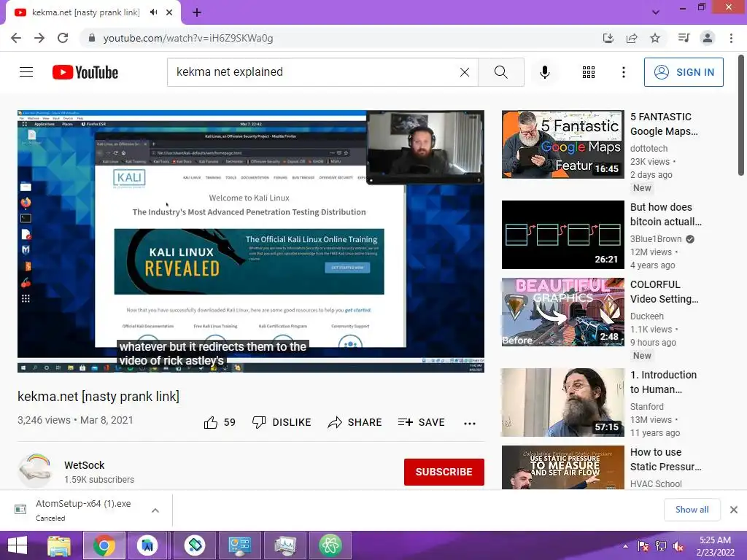Bookmark this tab with the star
Screen dimensions: 747x560
point(655,38)
